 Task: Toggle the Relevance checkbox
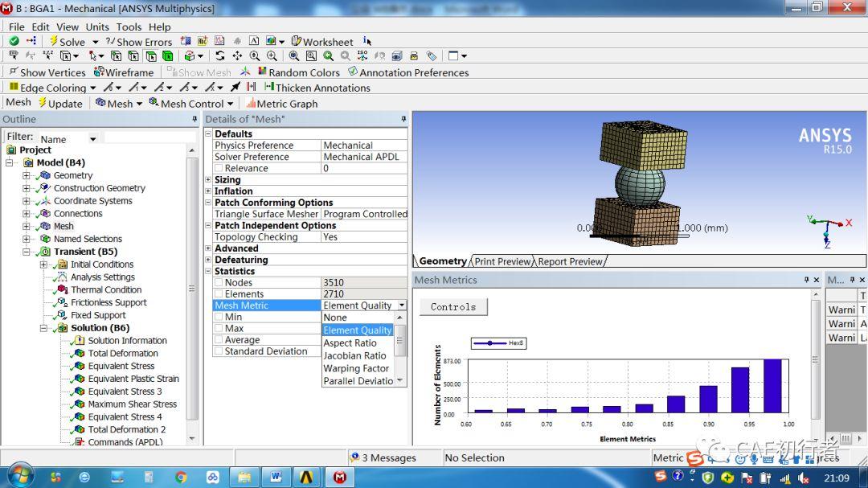pyautogui.click(x=219, y=168)
